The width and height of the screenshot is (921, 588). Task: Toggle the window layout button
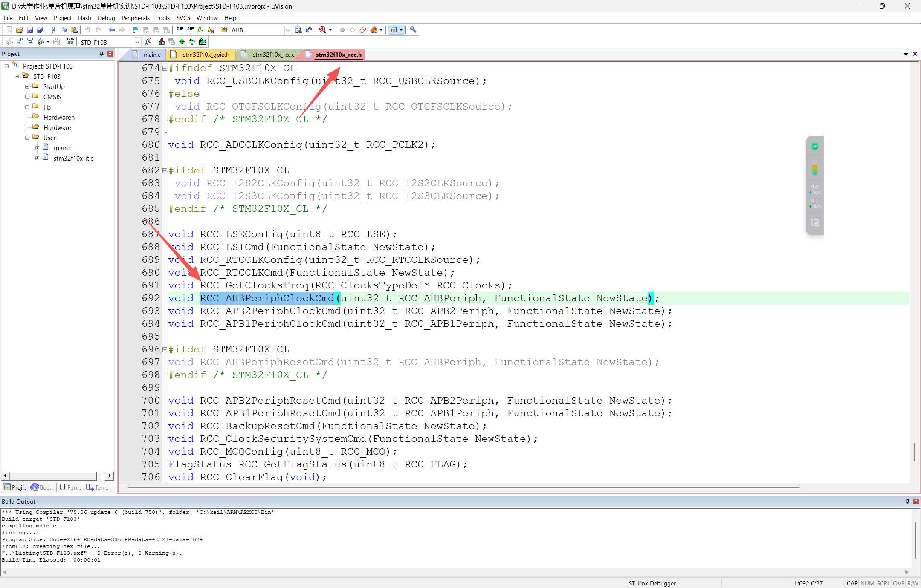394,30
